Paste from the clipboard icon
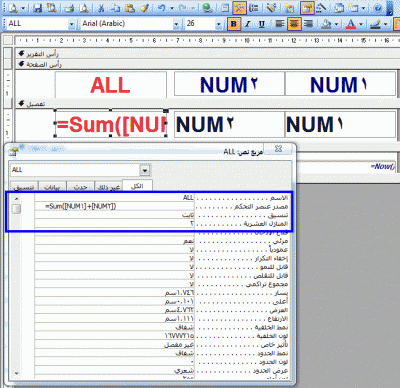This screenshot has width=400, height=388. point(130,8)
